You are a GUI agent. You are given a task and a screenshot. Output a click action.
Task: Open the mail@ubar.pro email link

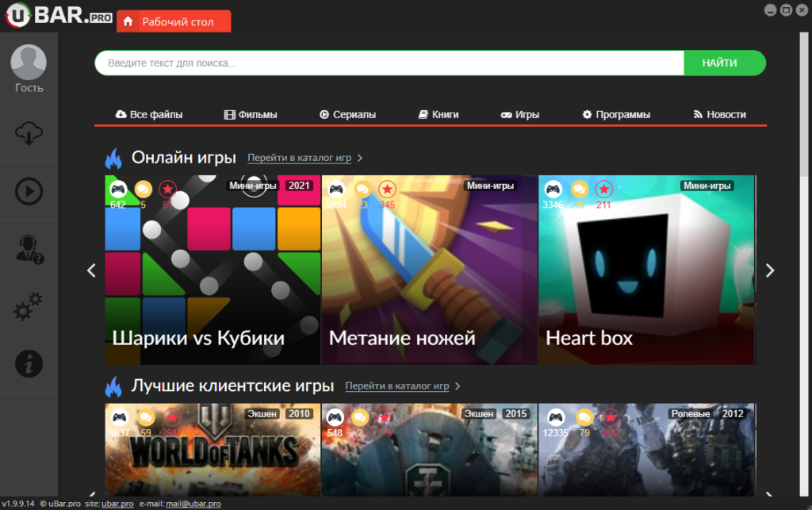193,504
